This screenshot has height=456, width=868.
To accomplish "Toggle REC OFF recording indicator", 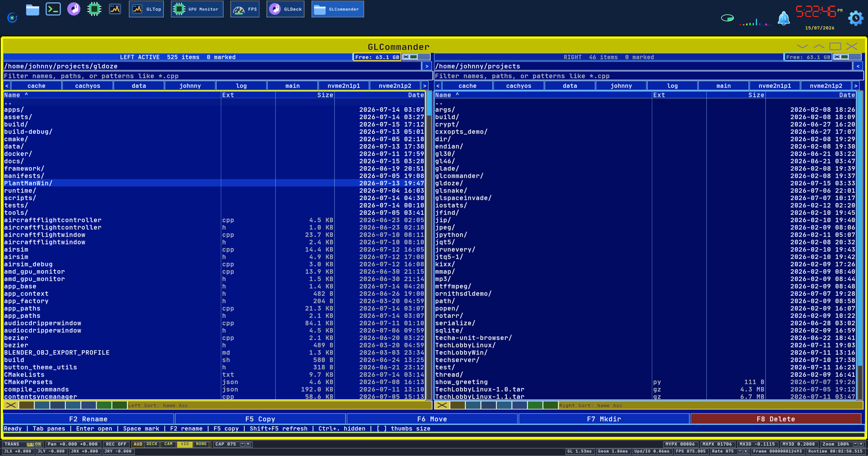I will (116, 444).
